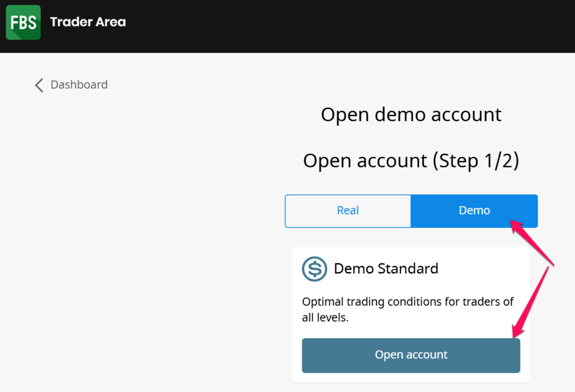
Task: Click the FBS logo icon
Action: [23, 22]
